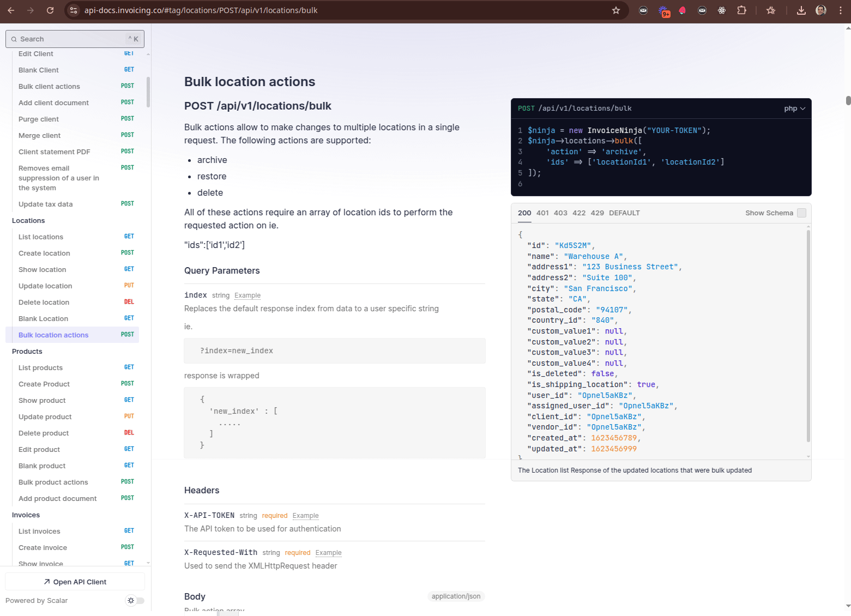Open the browser downloads
The image size is (851, 616).
pos(801,10)
